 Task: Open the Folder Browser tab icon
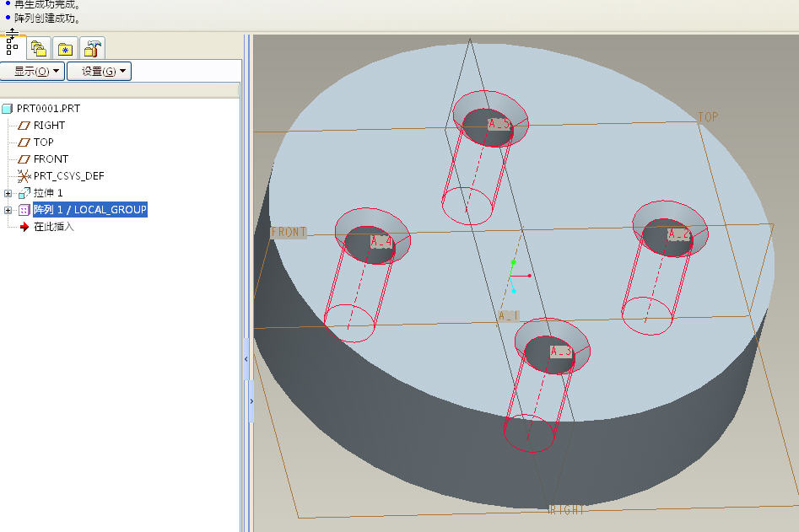(x=39, y=48)
